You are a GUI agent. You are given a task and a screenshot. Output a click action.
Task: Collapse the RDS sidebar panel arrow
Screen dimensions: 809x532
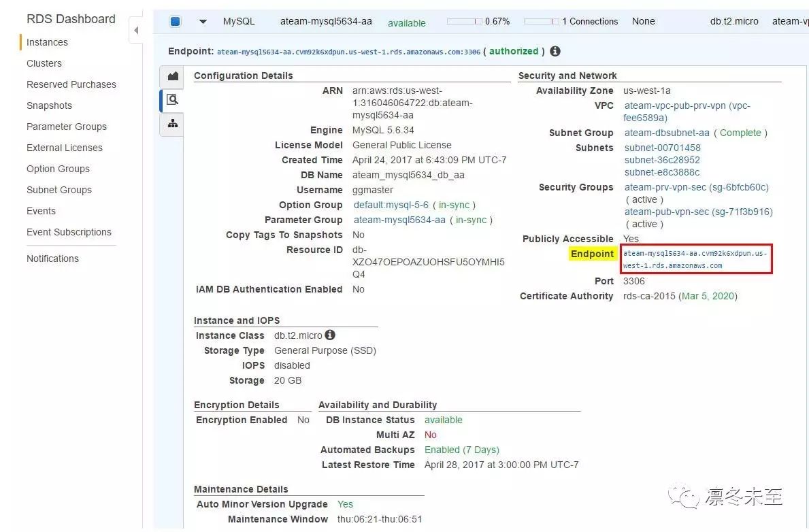pos(135,31)
